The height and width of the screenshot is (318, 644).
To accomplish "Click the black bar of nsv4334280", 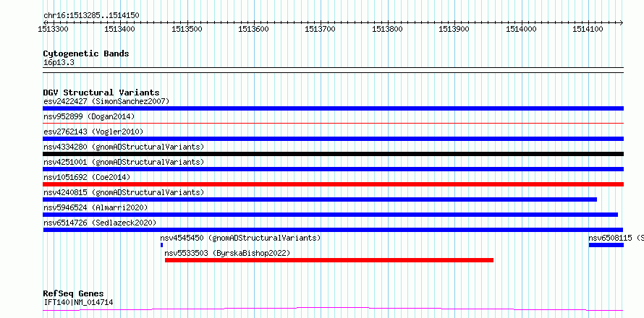I will click(333, 154).
